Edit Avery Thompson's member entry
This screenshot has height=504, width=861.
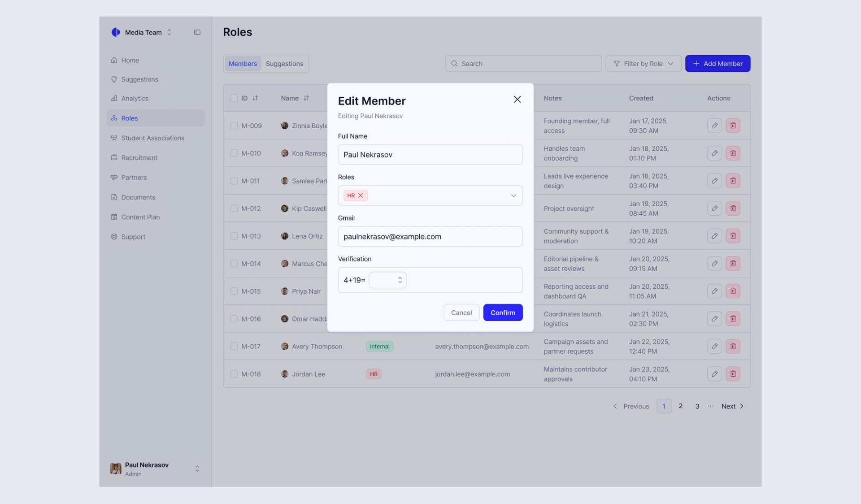click(714, 346)
